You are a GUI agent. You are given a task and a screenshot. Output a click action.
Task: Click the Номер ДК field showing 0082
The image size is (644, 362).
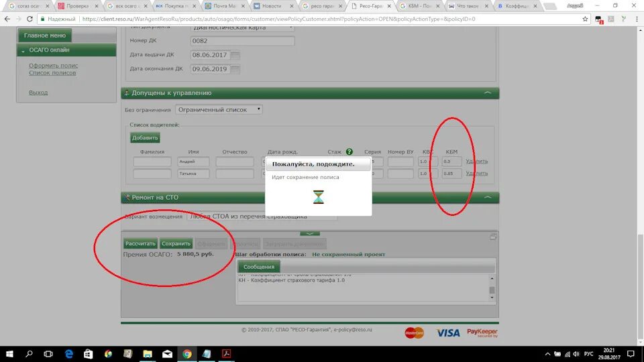pos(242,41)
